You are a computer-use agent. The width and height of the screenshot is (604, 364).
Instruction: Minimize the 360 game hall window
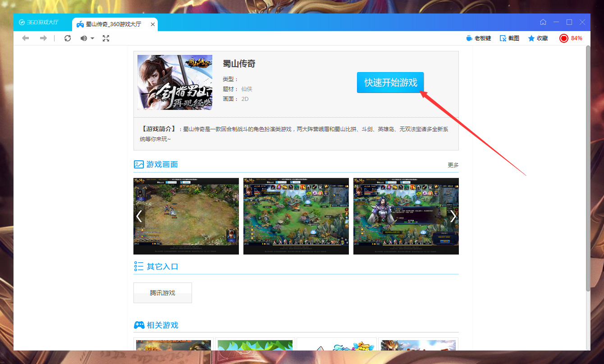click(x=556, y=22)
